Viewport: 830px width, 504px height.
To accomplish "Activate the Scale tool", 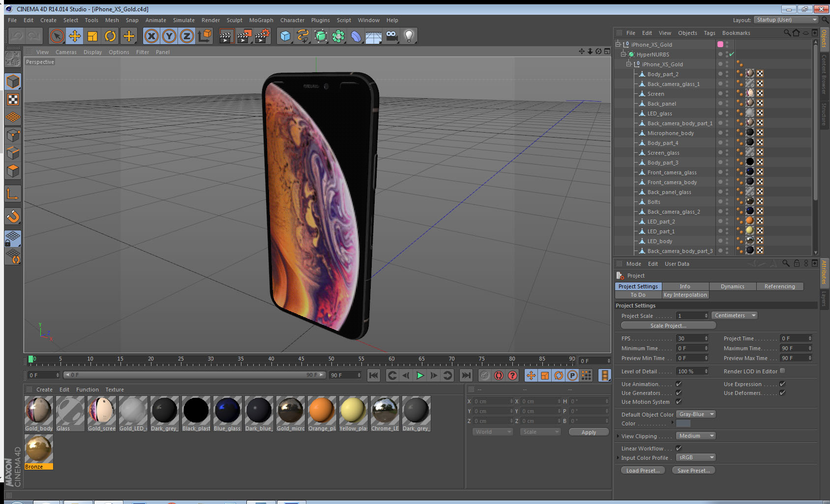I will pos(92,36).
